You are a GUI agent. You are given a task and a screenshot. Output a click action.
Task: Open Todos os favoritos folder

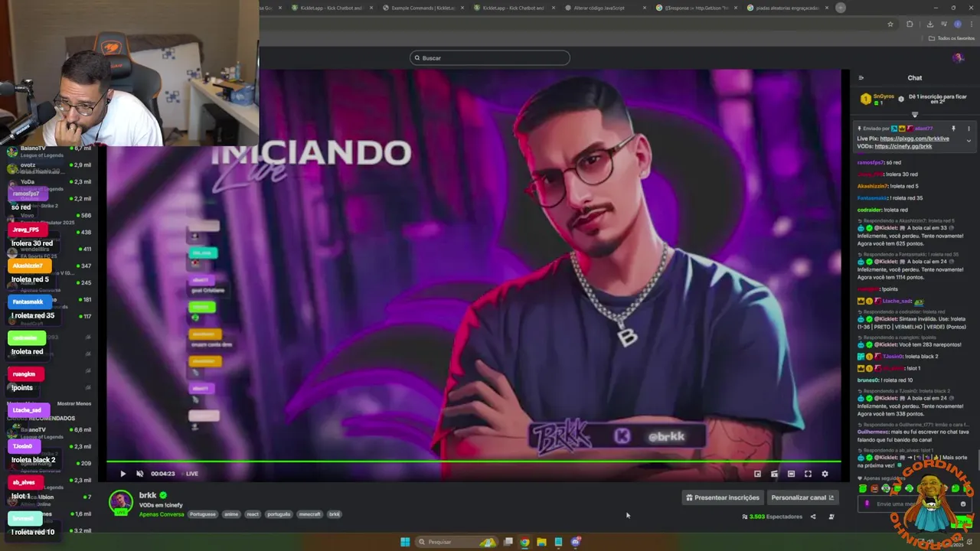pyautogui.click(x=952, y=38)
